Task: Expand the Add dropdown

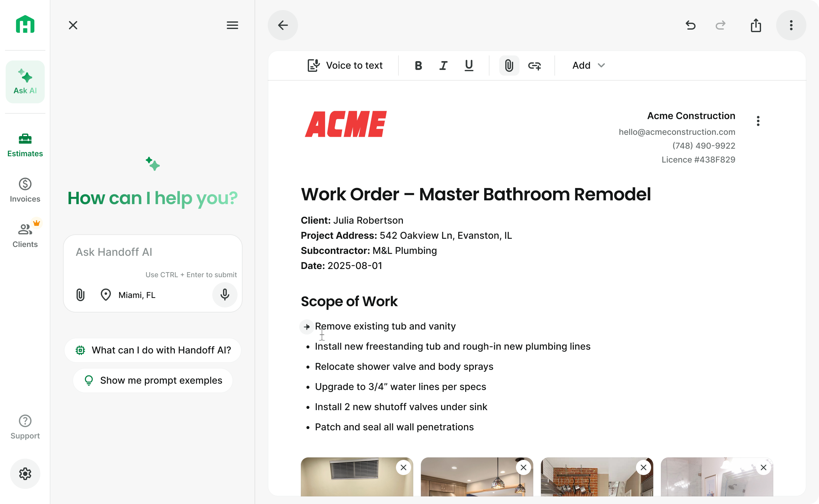Action: point(588,65)
